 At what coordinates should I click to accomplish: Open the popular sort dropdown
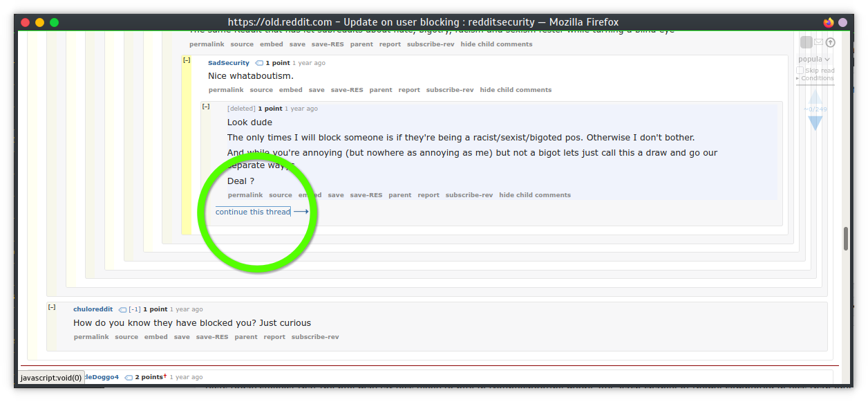[x=814, y=60]
